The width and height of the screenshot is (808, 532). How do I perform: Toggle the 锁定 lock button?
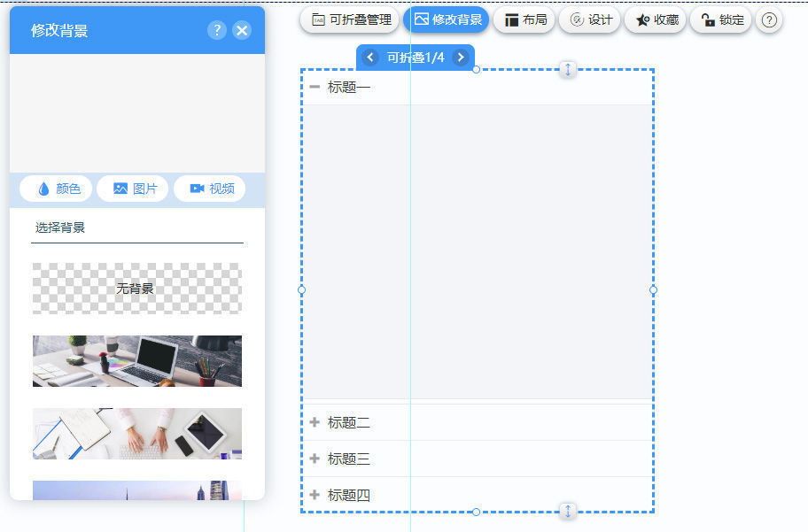[721, 19]
